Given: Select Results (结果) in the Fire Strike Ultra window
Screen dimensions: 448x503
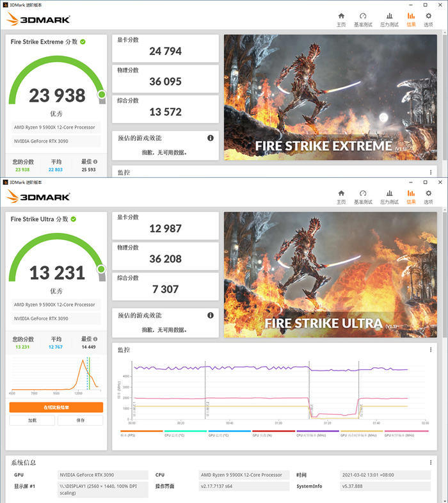Looking at the screenshot, I should coord(411,197).
